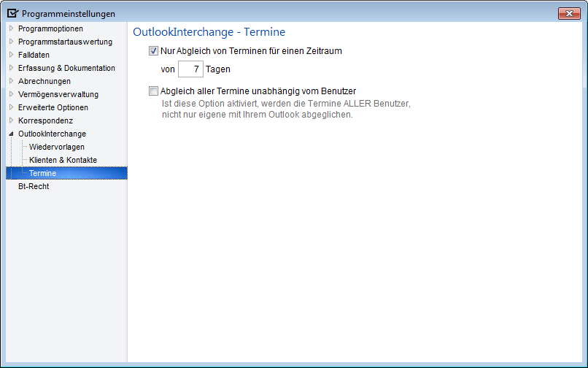The width and height of the screenshot is (588, 368).
Task: Select Programmoptionen in the settings tree
Action: (50, 28)
